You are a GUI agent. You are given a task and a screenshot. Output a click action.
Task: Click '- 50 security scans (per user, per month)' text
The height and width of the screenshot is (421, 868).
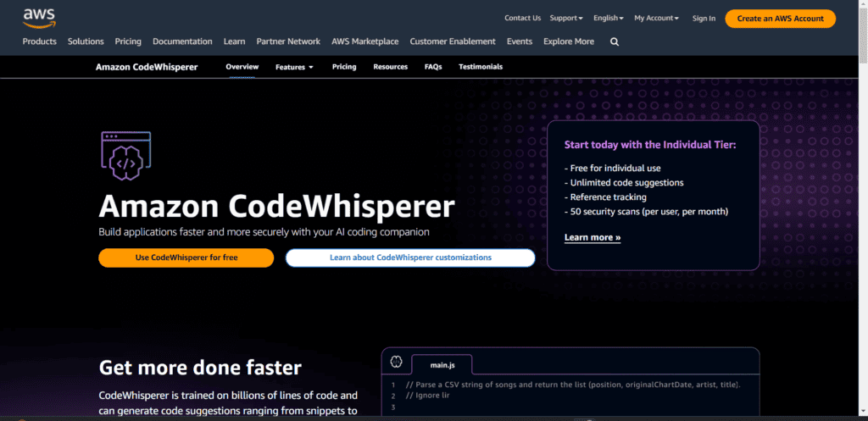646,211
